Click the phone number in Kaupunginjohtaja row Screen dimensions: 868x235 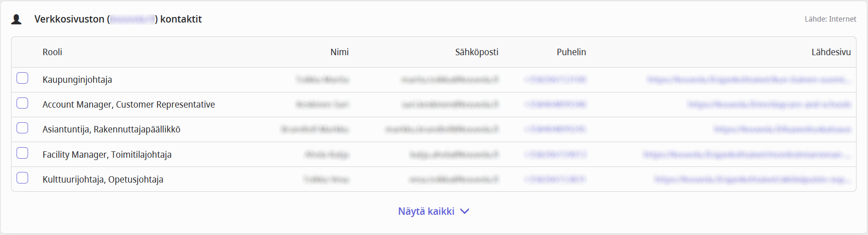[555, 80]
